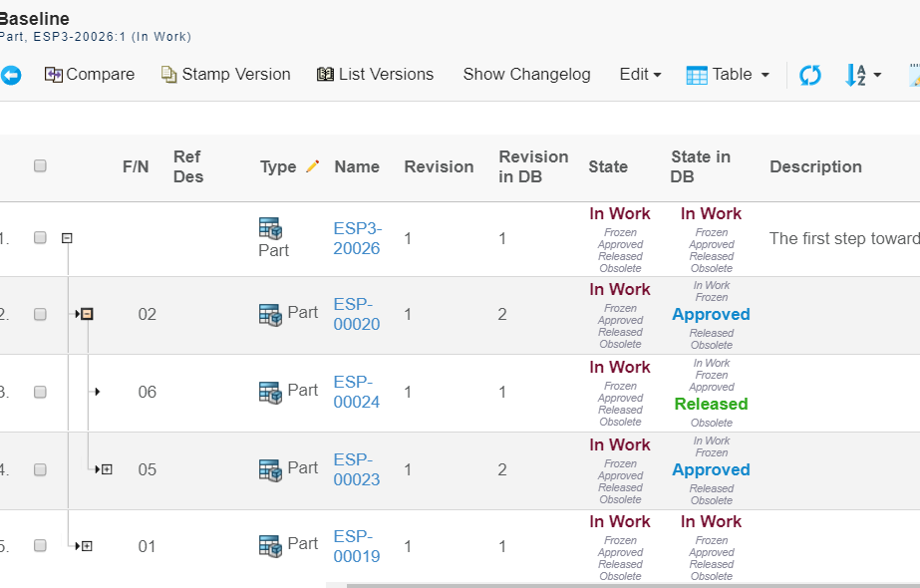
Task: Click the Part icon in ESP-00020 row
Action: pyautogui.click(x=270, y=314)
